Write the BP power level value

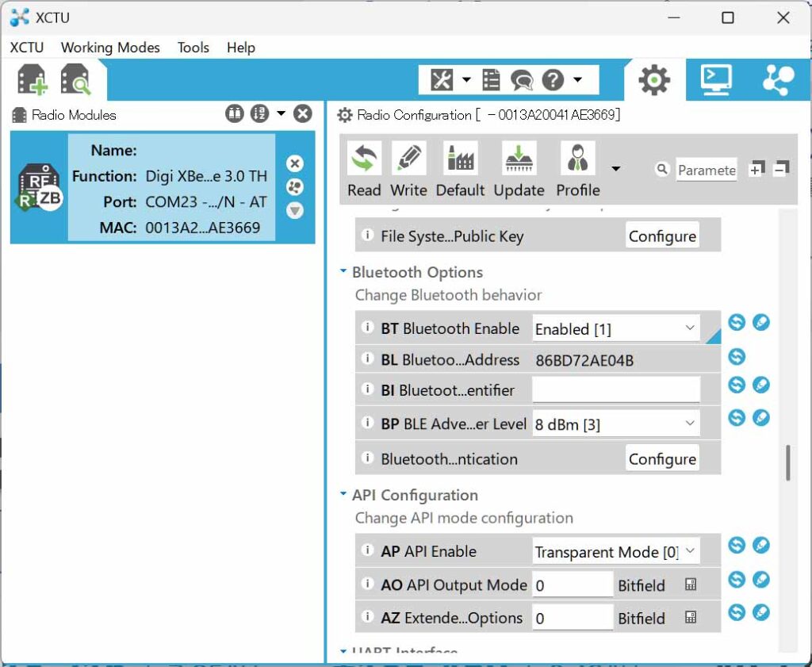coord(761,417)
